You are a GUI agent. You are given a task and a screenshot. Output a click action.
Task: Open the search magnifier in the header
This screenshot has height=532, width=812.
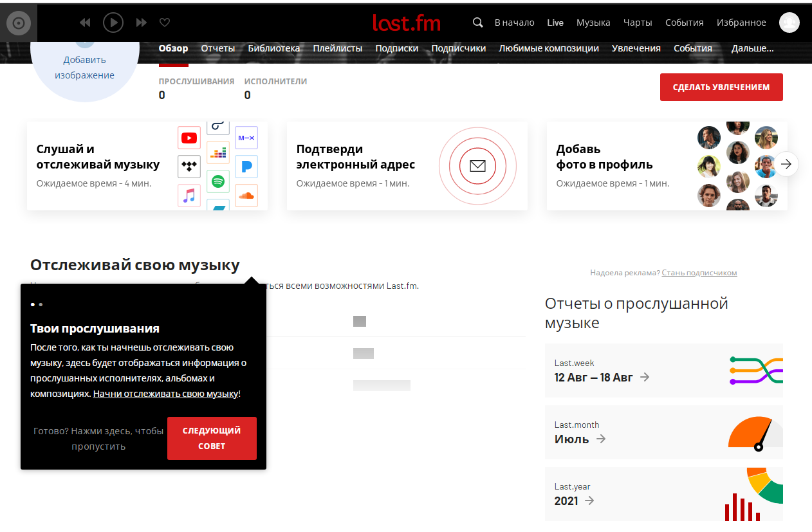pyautogui.click(x=477, y=22)
